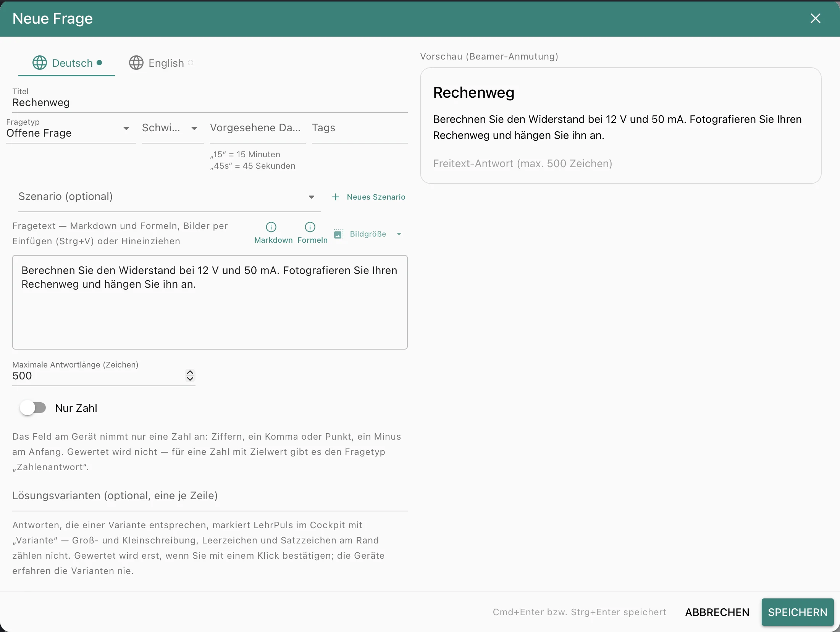Click the globe icon beside English

(136, 63)
